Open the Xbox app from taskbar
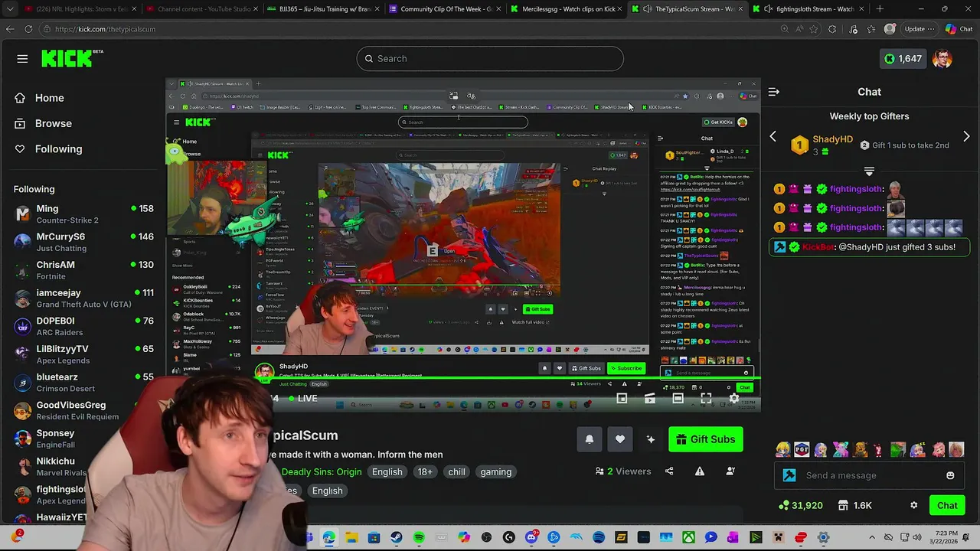Viewport: 980px width, 551px height. click(688, 538)
